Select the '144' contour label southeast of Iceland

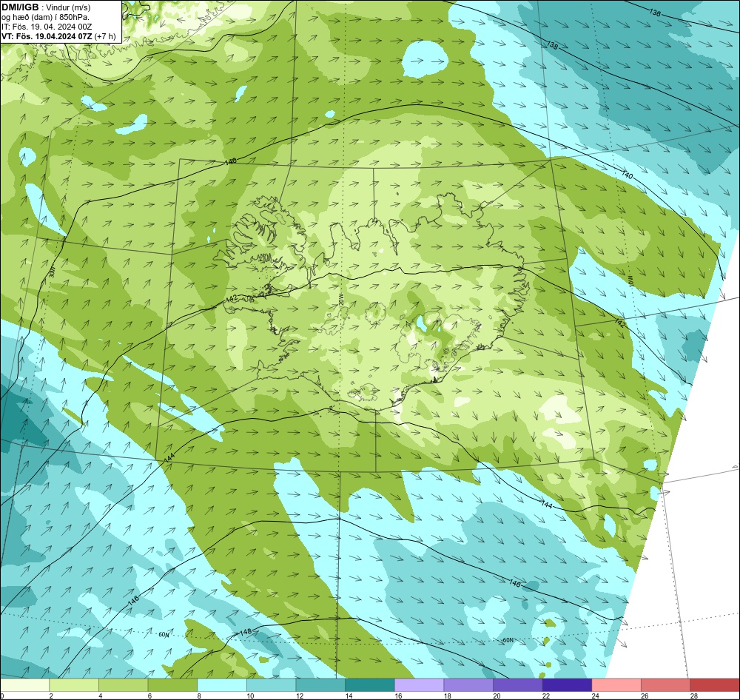click(546, 505)
